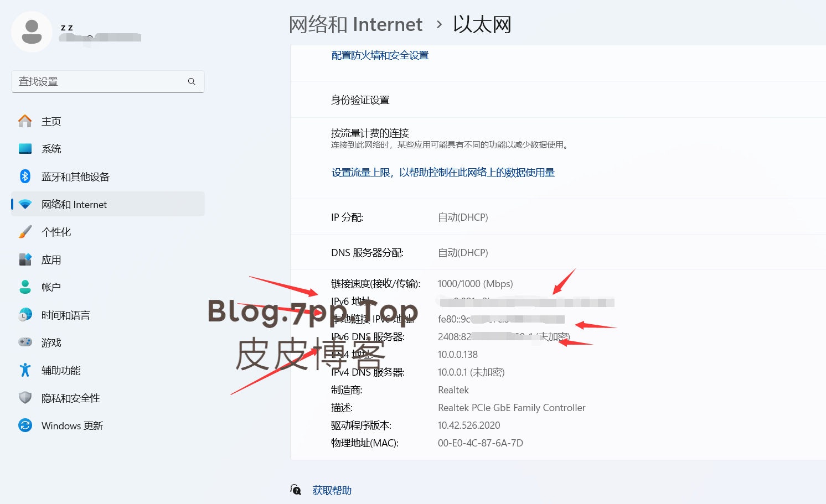Image resolution: width=826 pixels, height=504 pixels.
Task: Click the Accessibility figure icon
Action: (25, 370)
